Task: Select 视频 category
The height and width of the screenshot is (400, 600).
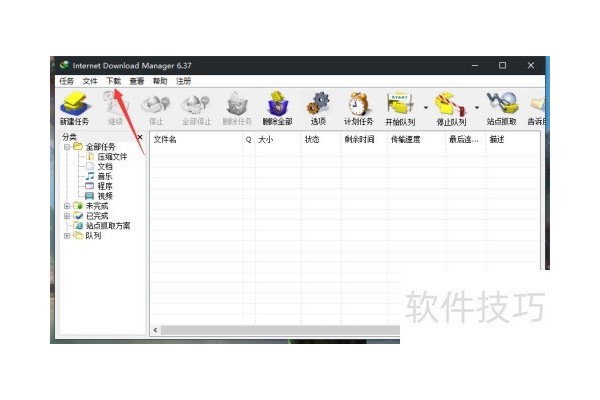Action: (99, 196)
